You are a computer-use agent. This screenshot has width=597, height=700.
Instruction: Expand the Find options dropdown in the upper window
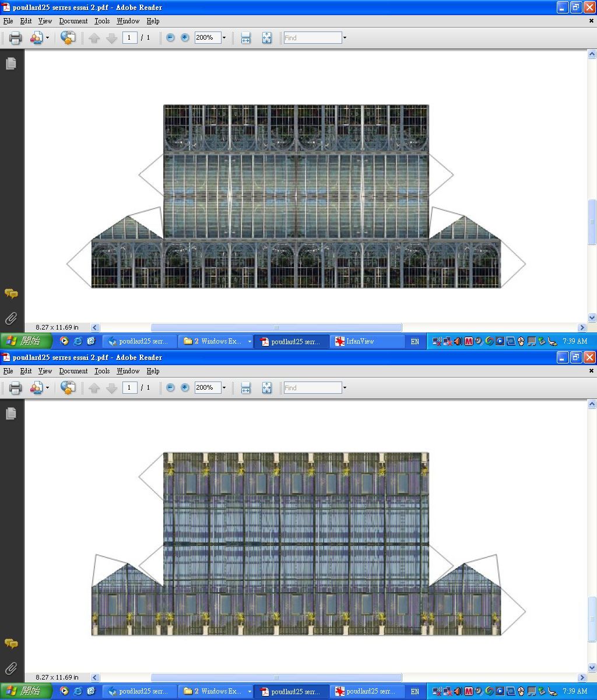(x=345, y=38)
